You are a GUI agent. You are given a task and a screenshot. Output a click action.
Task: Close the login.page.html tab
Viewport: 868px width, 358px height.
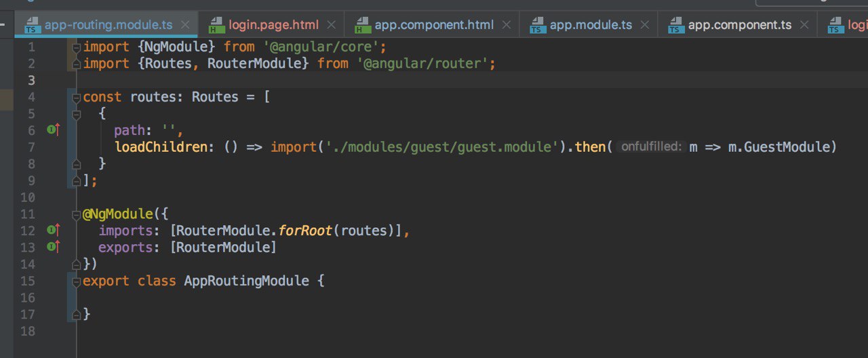(x=332, y=25)
